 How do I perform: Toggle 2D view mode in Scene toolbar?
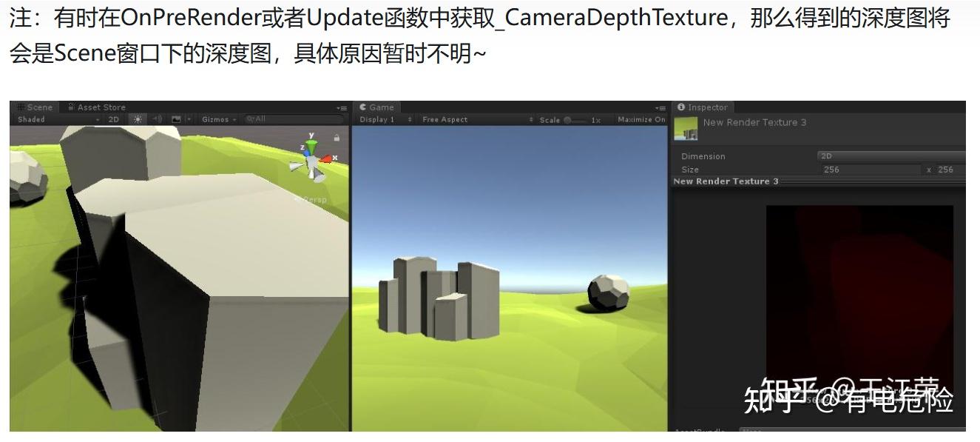point(112,119)
